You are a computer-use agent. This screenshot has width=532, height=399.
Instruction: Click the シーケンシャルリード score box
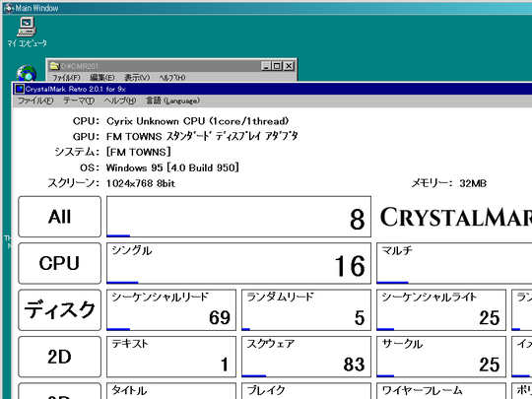(x=171, y=309)
